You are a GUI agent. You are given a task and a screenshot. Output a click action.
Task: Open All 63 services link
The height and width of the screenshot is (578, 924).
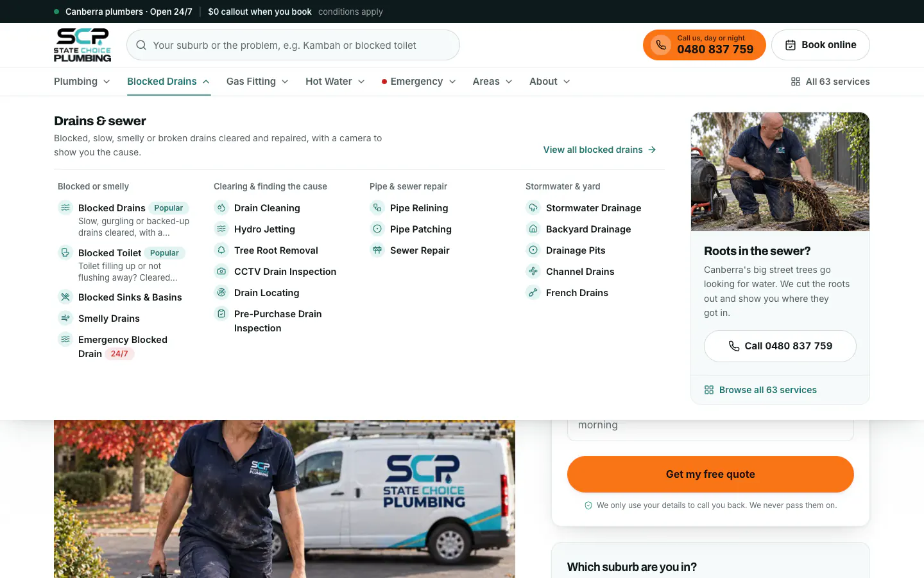click(830, 82)
